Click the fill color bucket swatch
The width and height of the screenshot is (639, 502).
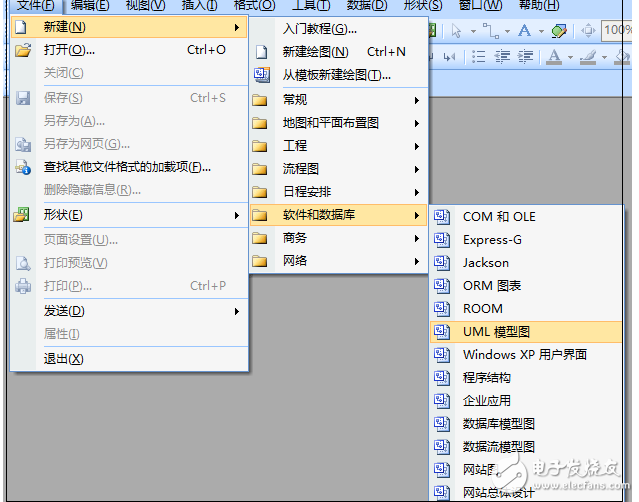(x=623, y=55)
